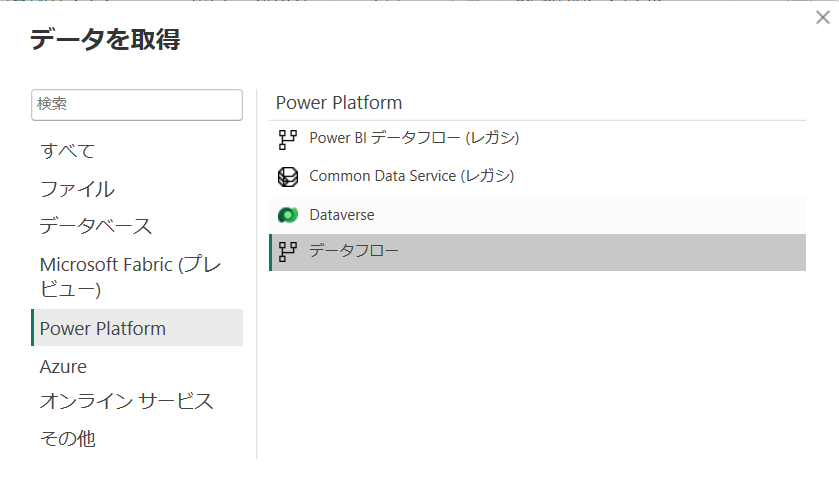Image resolution: width=839 pixels, height=477 pixels.
Task: Click the Power Platform section heading
Action: (x=339, y=103)
